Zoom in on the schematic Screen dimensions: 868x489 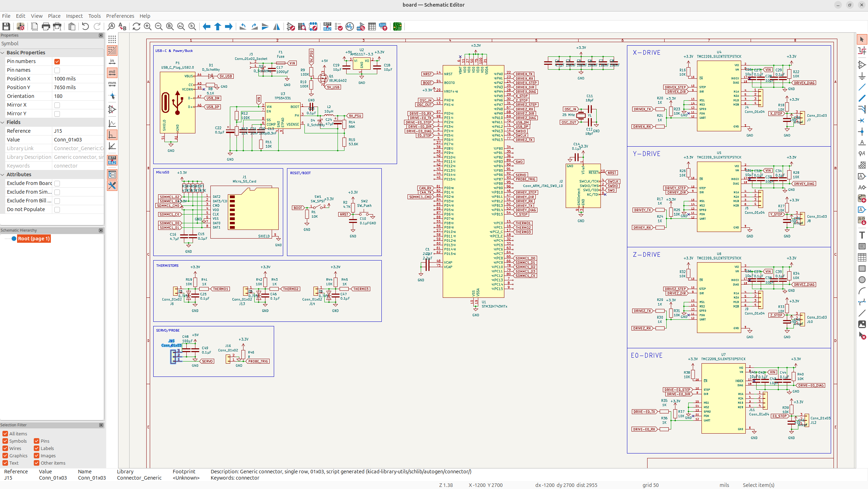click(x=148, y=26)
